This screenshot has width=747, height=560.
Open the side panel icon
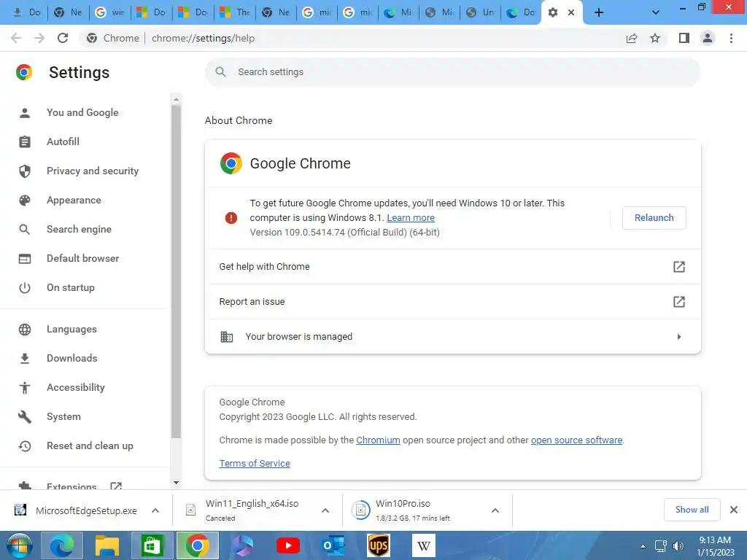tap(684, 38)
